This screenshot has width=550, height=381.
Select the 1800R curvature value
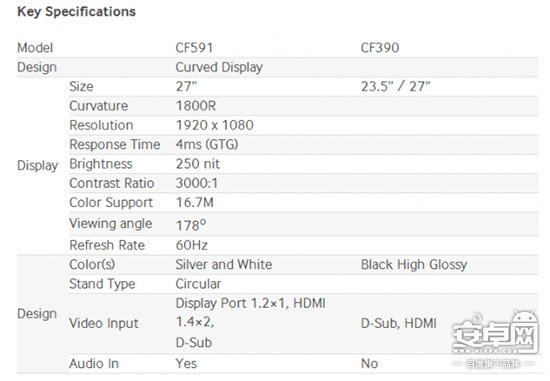pos(196,106)
